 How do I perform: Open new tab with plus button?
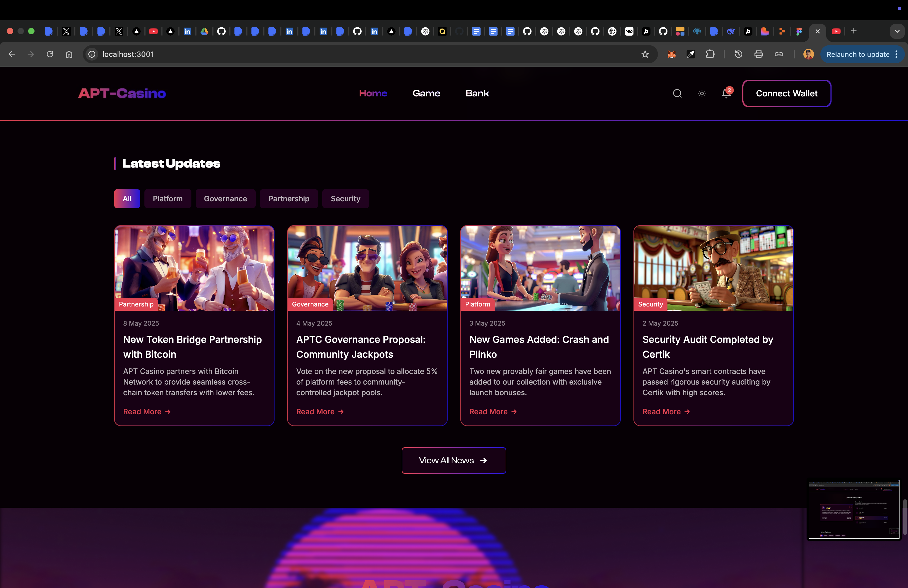(854, 31)
